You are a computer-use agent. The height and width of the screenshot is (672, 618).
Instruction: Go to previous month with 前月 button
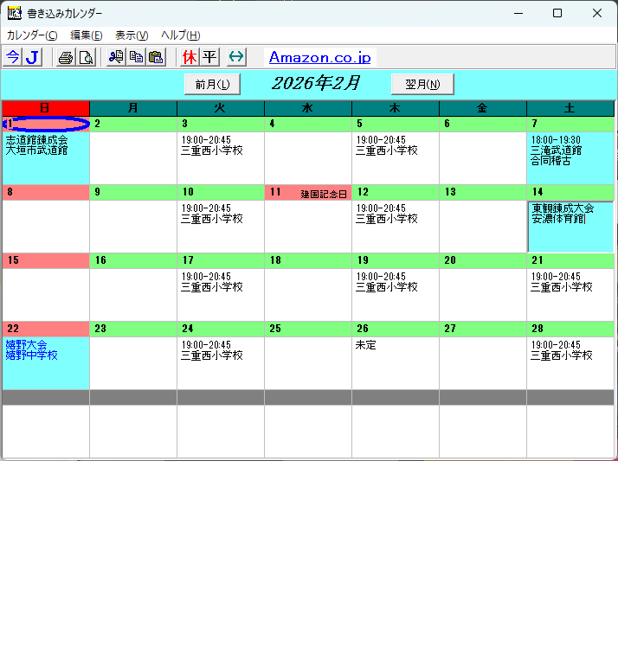coord(212,84)
